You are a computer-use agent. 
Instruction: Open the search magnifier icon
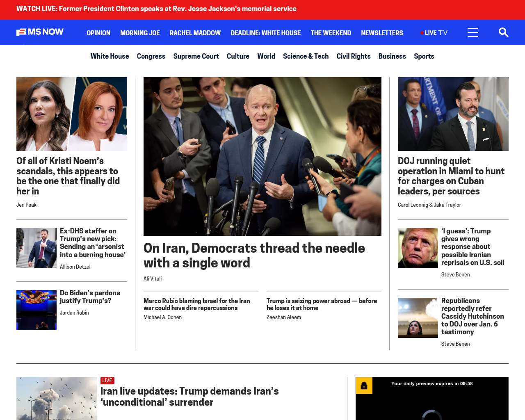[x=503, y=32]
